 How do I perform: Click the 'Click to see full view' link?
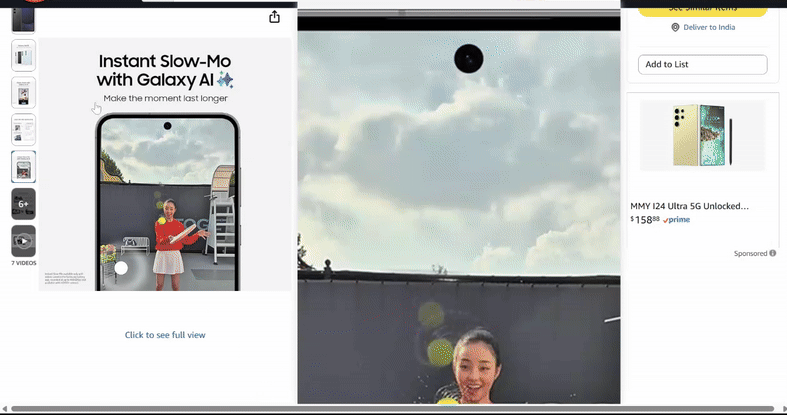tap(165, 335)
